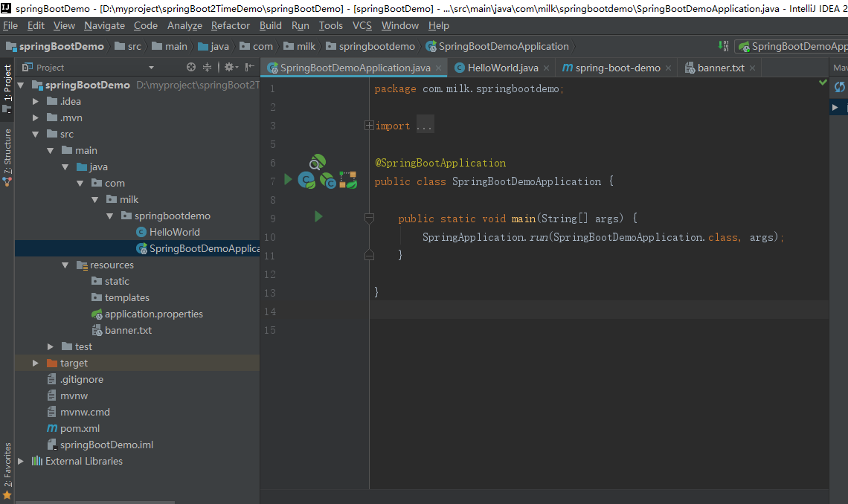Click the green inspection checkmark indicator
The width and height of the screenshot is (848, 504).
823,82
